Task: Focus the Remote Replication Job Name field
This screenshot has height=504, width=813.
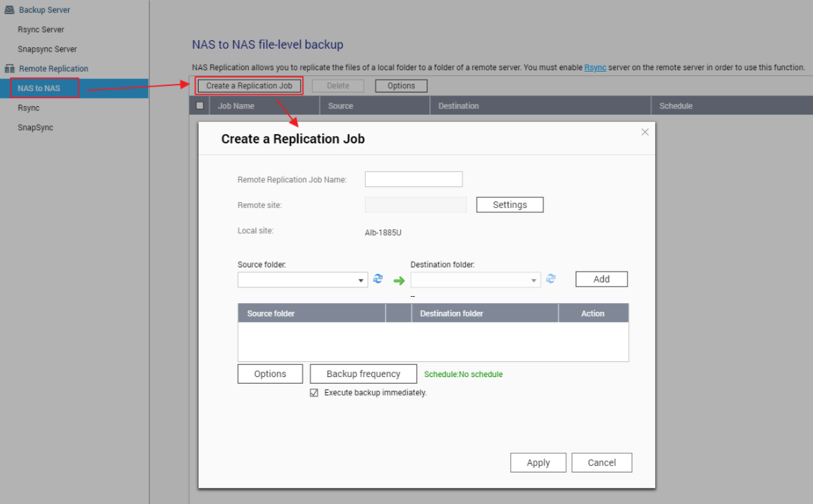Action: (x=414, y=179)
